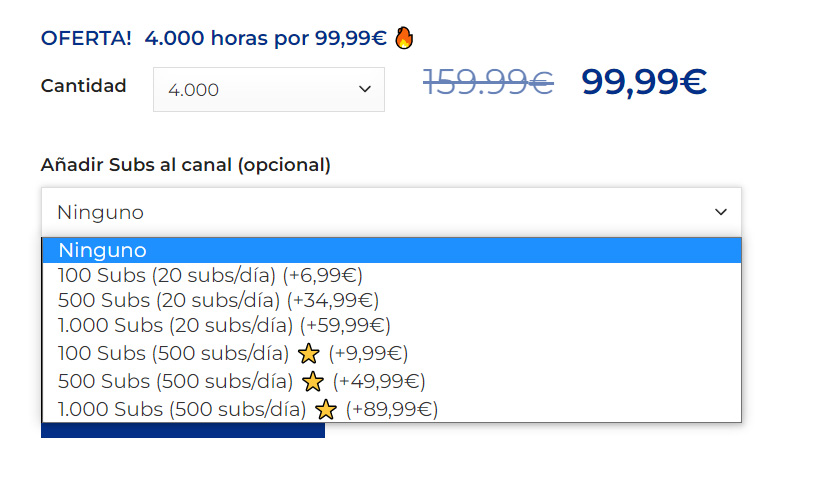Click the star icon on 100 Subs option
The height and width of the screenshot is (489, 834).
tap(308, 353)
